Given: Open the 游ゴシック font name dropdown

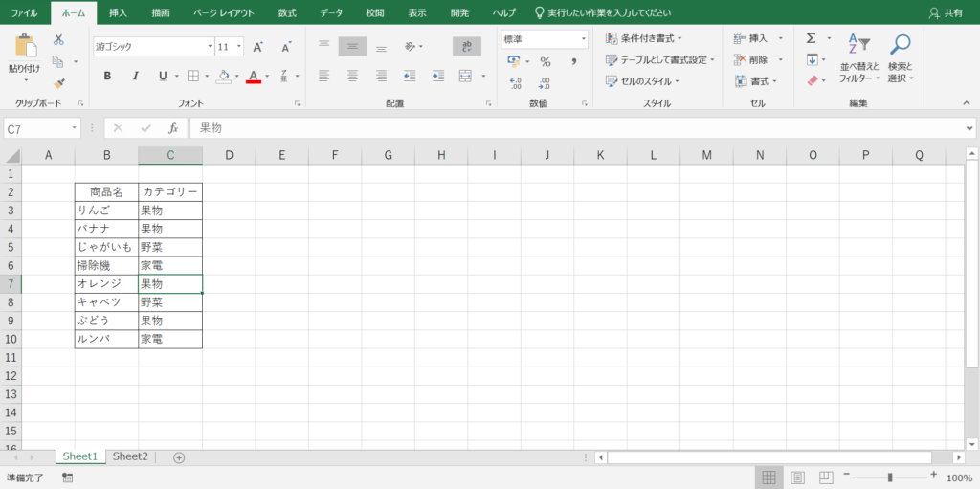Looking at the screenshot, I should tap(210, 47).
